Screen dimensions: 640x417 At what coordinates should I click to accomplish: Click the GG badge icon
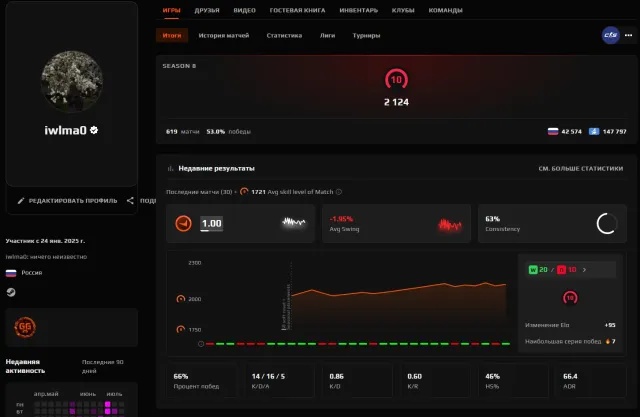(25, 327)
